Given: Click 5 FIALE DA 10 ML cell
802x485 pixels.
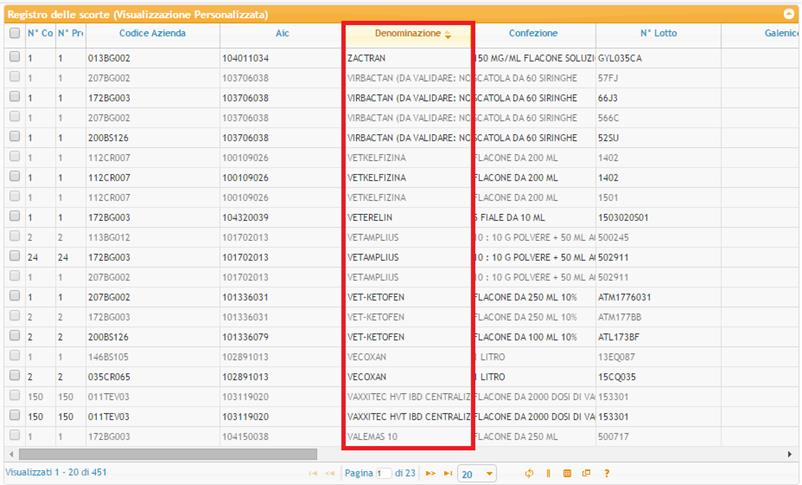Looking at the screenshot, I should coord(509,217).
